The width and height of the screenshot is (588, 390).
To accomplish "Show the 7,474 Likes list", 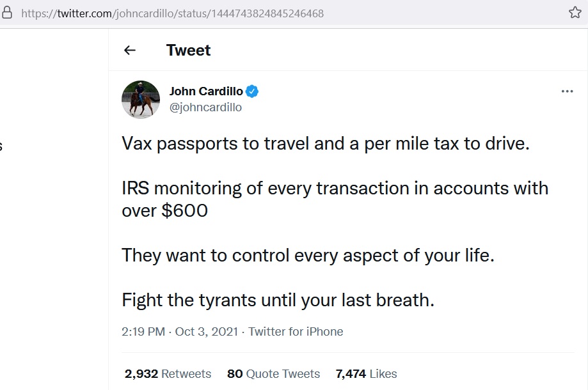I will pos(367,374).
